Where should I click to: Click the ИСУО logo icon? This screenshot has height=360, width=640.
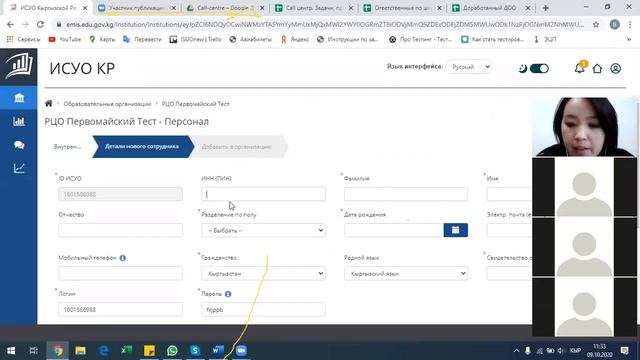click(19, 66)
